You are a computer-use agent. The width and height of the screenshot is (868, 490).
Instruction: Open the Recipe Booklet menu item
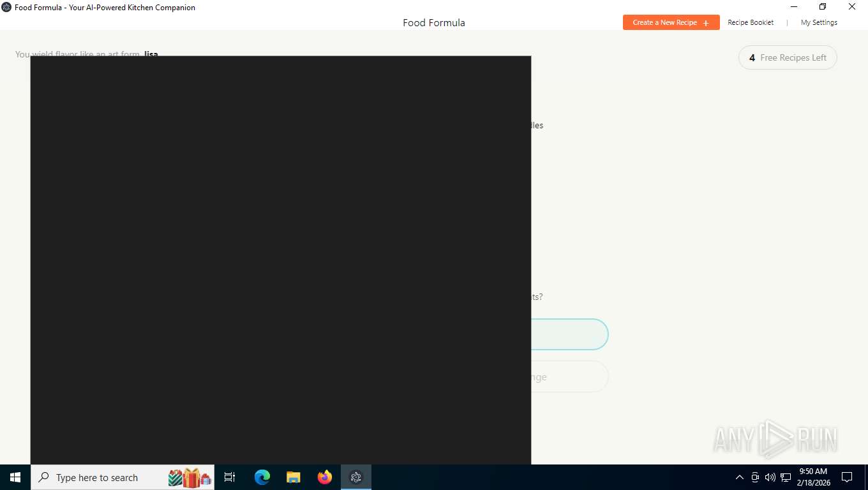click(x=751, y=22)
